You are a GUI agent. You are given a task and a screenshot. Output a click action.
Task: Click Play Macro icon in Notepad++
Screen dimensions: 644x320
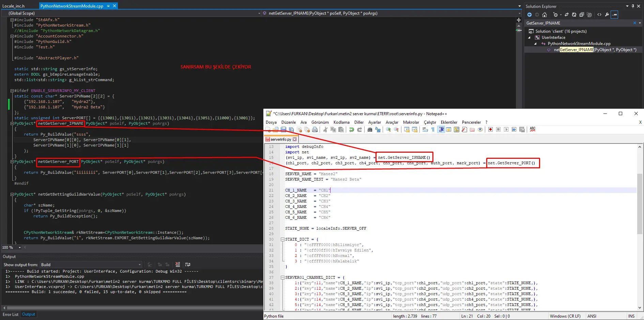click(506, 129)
